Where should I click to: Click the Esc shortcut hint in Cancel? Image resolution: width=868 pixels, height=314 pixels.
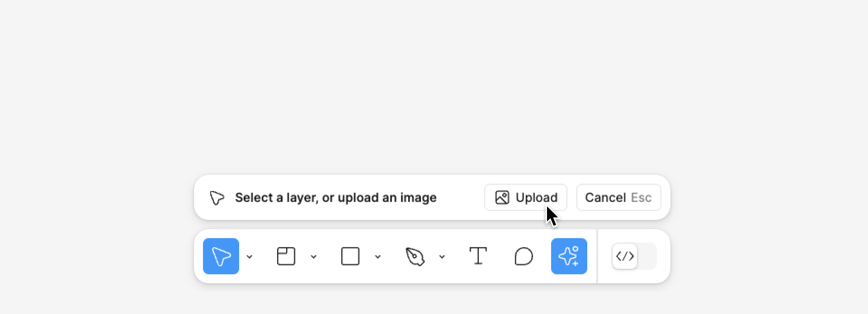pyautogui.click(x=641, y=197)
